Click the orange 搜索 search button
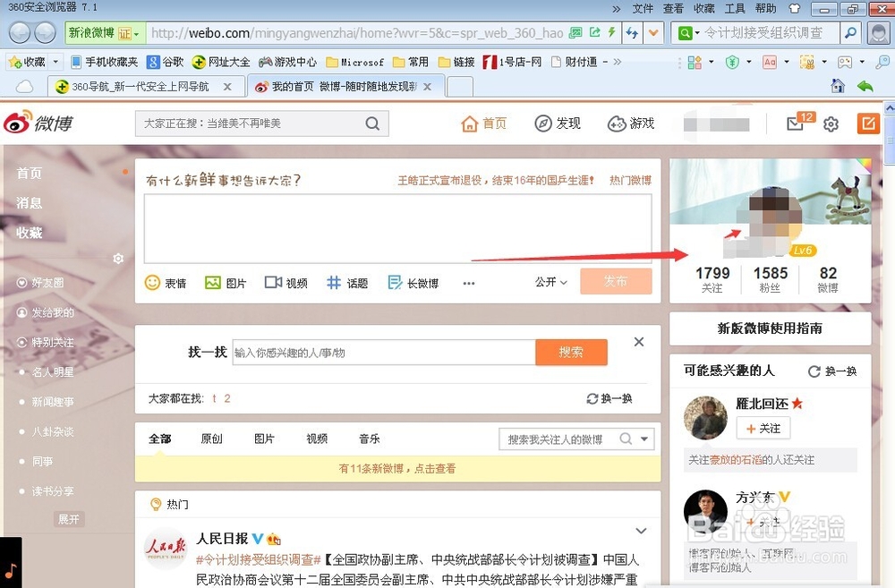Image resolution: width=895 pixels, height=588 pixels. point(571,353)
